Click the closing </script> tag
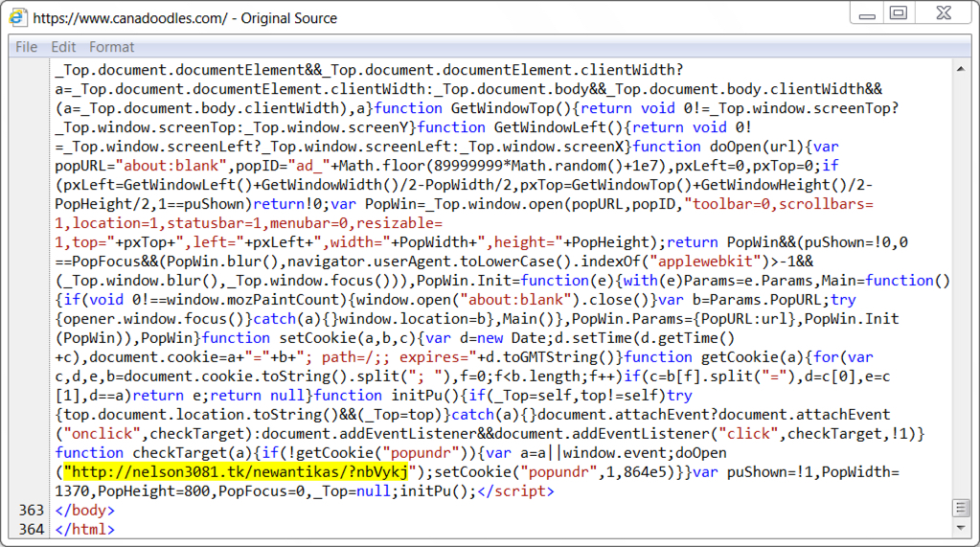Viewport: 980px width, 547px height. tap(515, 491)
